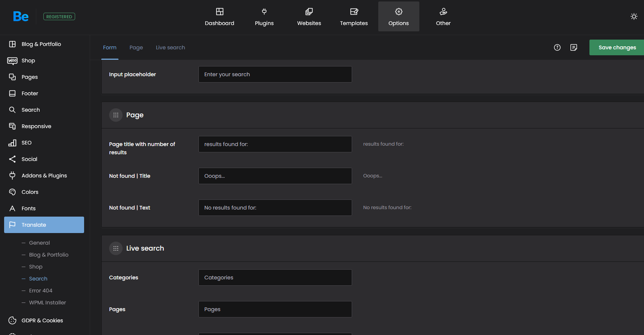Open the Templates section
644x335 pixels.
pyautogui.click(x=354, y=16)
